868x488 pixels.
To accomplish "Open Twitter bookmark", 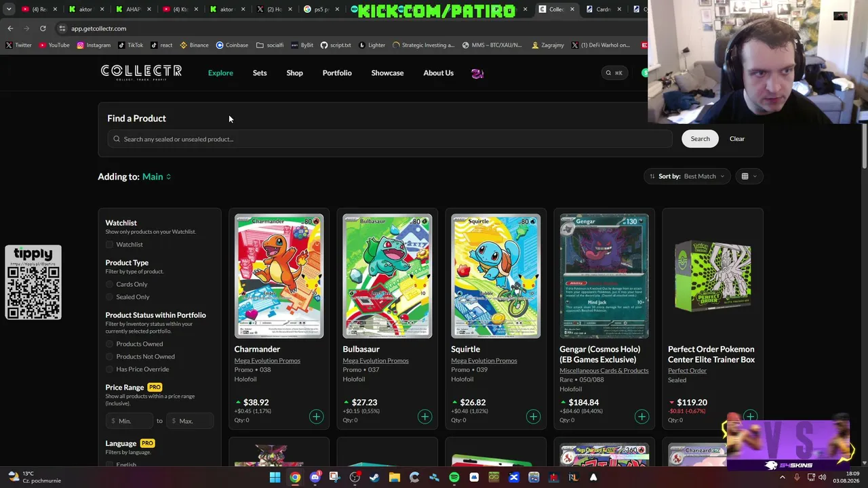I will (18, 45).
